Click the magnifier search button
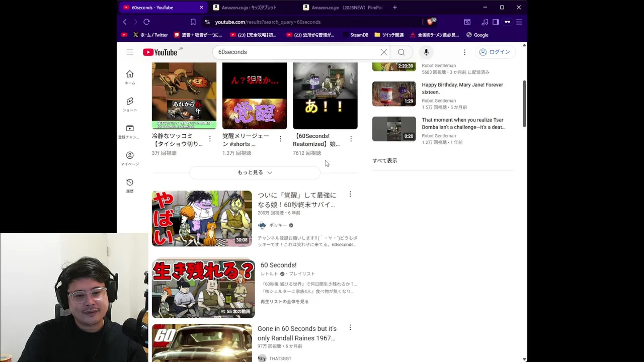Viewport: 644px width, 362px height. point(401,52)
